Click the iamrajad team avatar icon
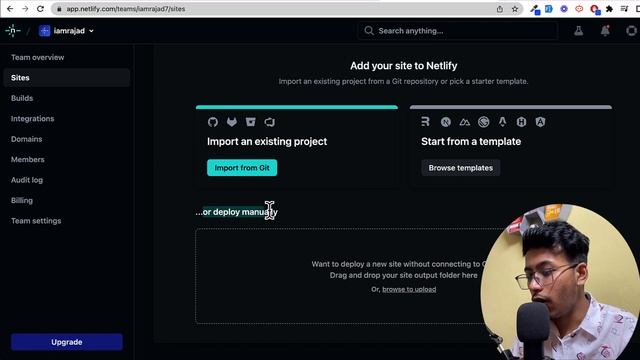 (x=44, y=31)
